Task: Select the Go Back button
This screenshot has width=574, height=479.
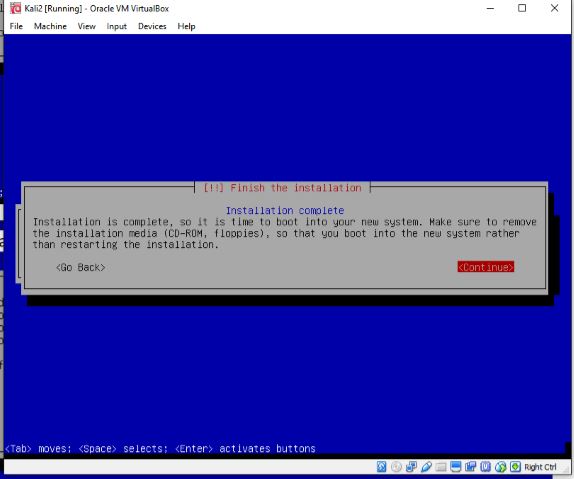Action: click(81, 267)
